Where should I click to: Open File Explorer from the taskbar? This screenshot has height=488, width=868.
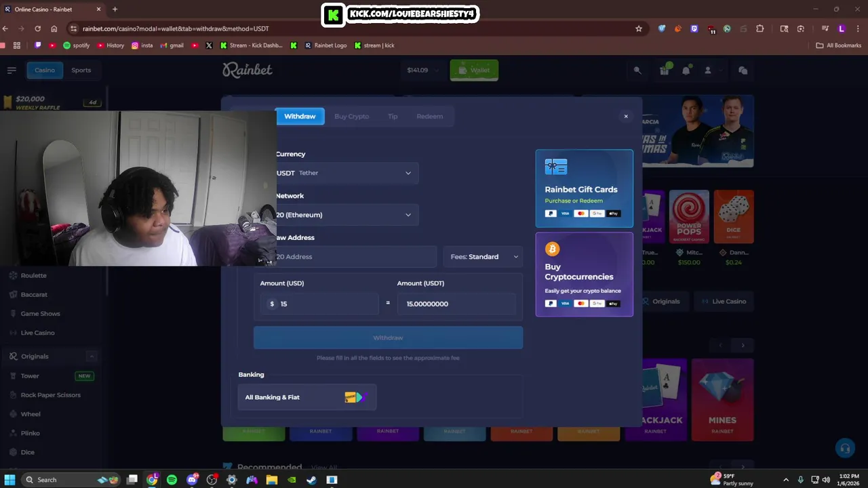(x=271, y=480)
